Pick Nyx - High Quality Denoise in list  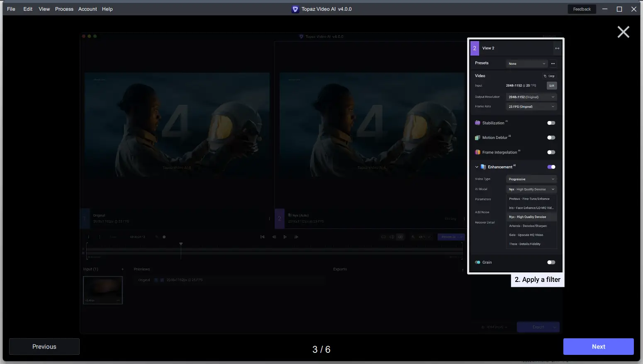click(531, 217)
